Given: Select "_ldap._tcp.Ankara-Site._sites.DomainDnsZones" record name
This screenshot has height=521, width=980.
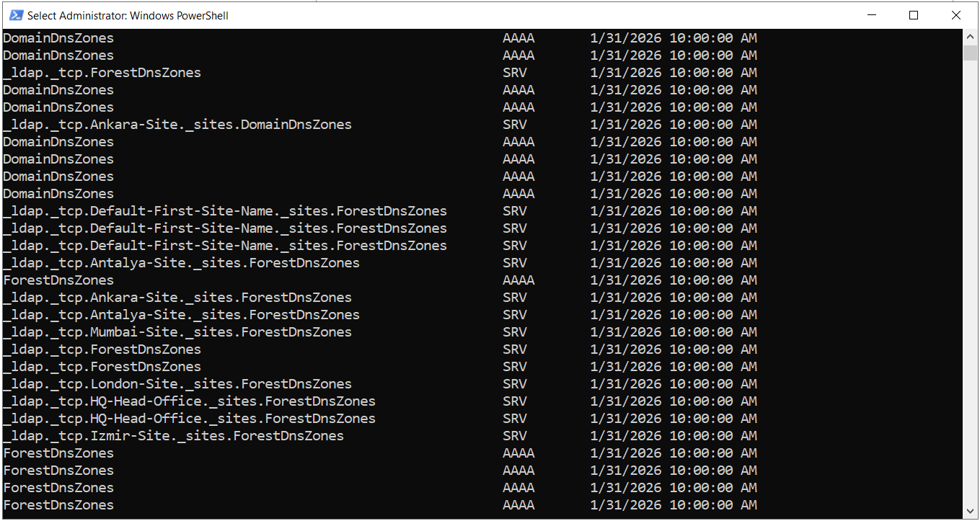Looking at the screenshot, I should click(x=177, y=125).
